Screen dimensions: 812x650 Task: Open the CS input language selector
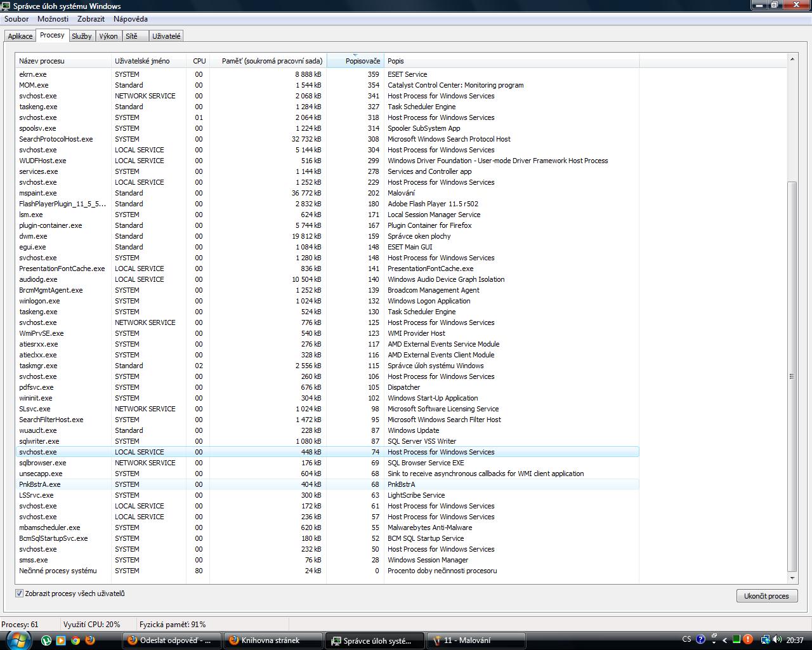pyautogui.click(x=687, y=640)
